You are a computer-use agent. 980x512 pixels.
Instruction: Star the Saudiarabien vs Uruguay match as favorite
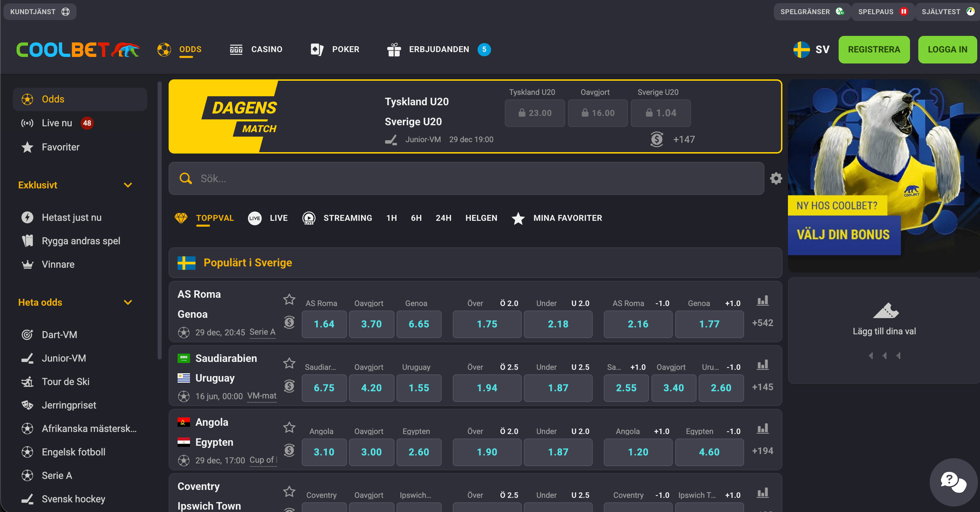(289, 364)
